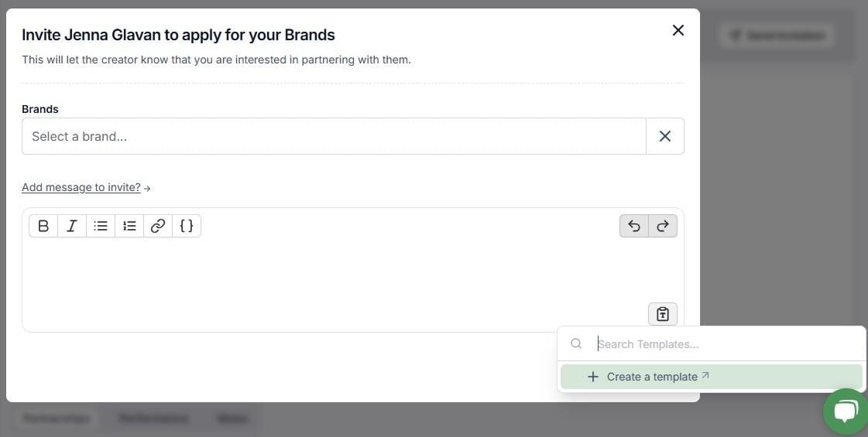868x437 pixels.
Task: Open the Select a brand dropdown
Action: click(334, 136)
